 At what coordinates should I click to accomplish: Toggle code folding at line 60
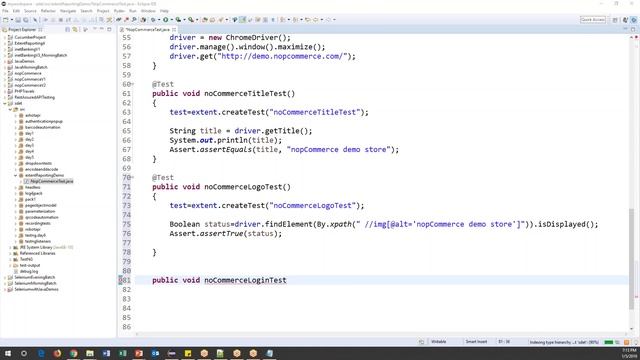click(x=133, y=84)
